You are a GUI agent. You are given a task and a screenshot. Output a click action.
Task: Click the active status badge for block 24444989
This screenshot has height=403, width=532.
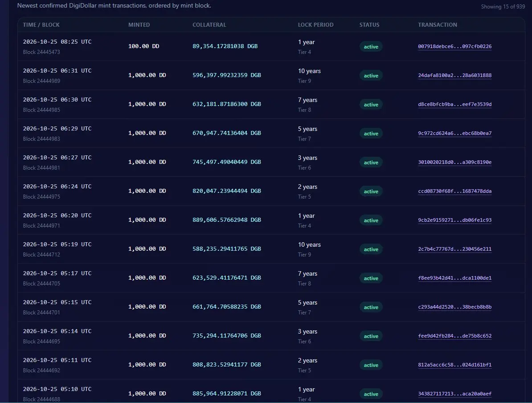(371, 76)
